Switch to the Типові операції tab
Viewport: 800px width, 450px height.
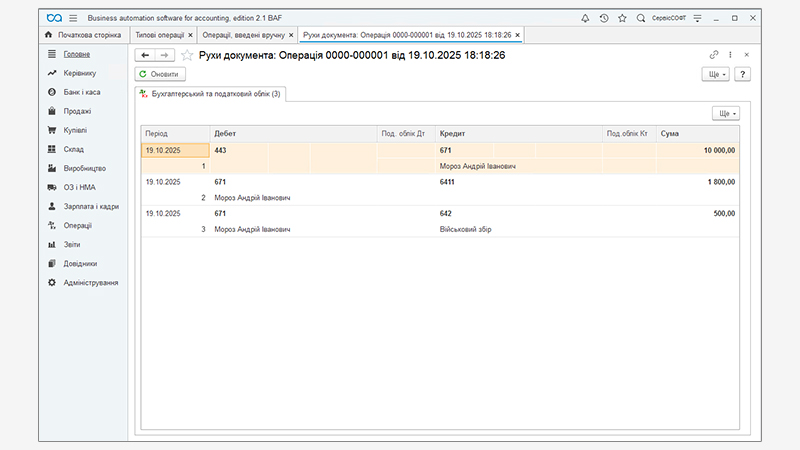point(160,35)
